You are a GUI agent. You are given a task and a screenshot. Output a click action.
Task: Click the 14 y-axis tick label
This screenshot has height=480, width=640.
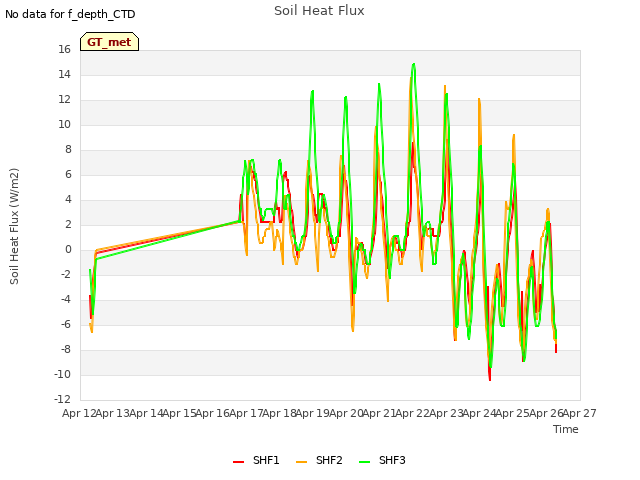(64, 75)
